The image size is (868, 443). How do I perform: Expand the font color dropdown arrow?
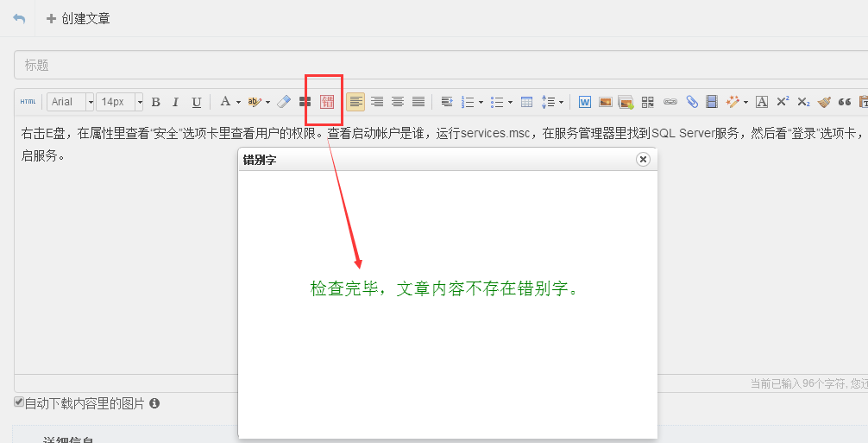[x=238, y=102]
